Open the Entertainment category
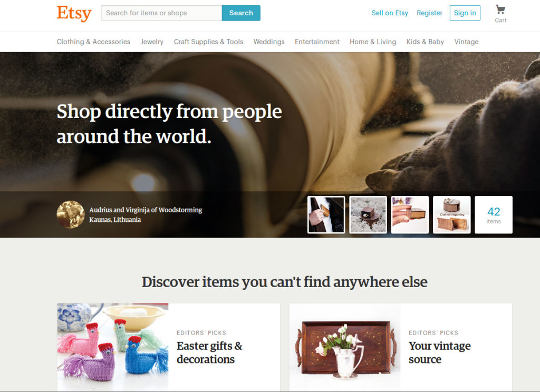This screenshot has width=540, height=392. (317, 42)
